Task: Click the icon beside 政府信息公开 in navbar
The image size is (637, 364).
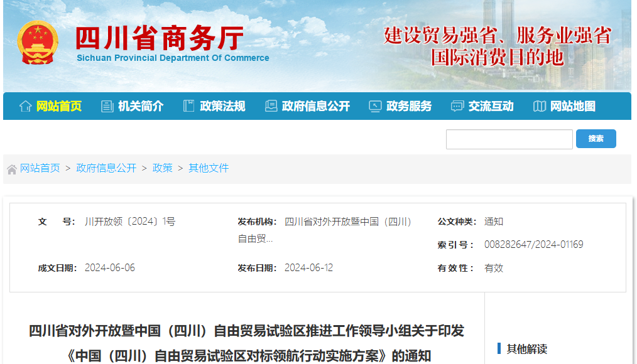Action: [x=271, y=107]
